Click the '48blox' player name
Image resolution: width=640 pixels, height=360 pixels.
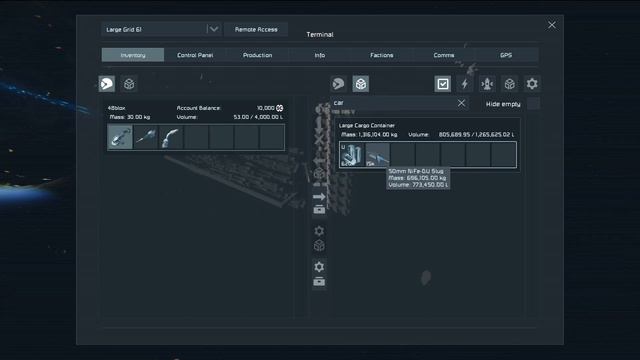[117, 108]
